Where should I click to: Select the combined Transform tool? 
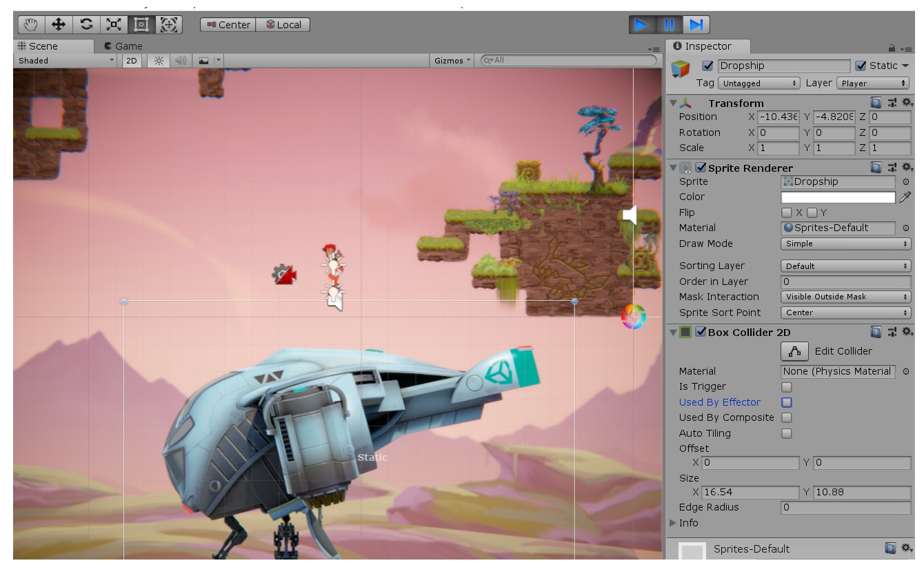pyautogui.click(x=169, y=25)
